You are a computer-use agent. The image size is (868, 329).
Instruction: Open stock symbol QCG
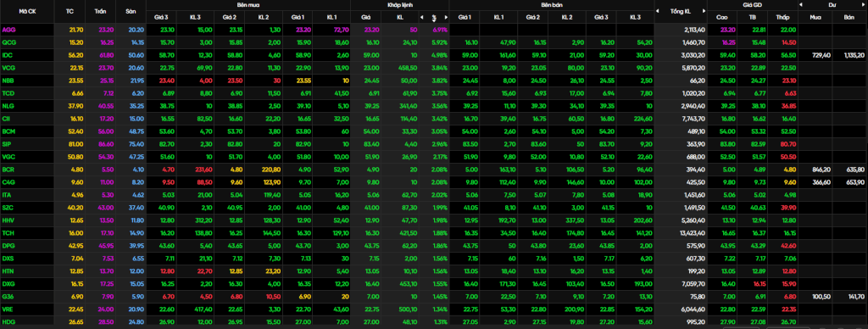8,42
